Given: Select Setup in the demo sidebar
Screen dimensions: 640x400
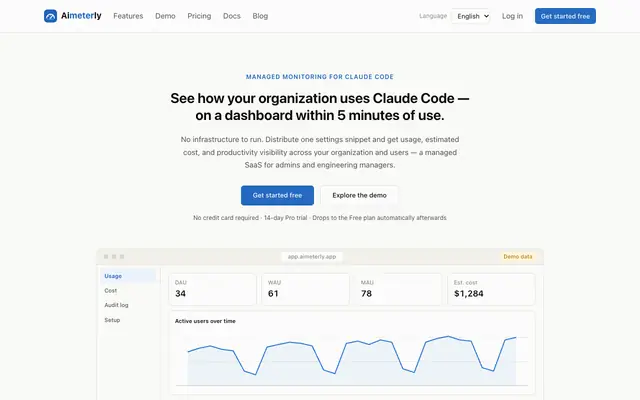Looking at the screenshot, I should pyautogui.click(x=128, y=320).
